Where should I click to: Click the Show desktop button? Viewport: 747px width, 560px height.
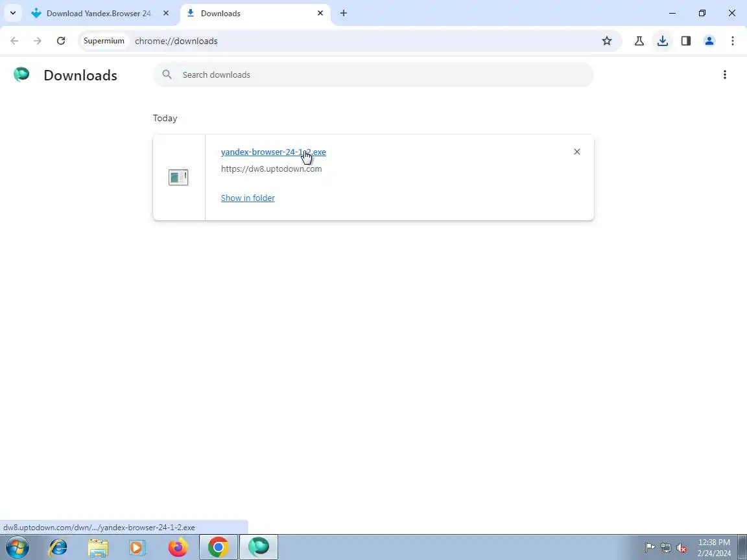pos(742,547)
